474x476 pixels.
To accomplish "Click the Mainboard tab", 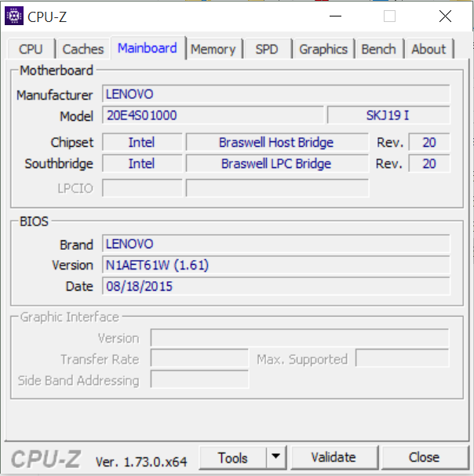I will 148,48.
